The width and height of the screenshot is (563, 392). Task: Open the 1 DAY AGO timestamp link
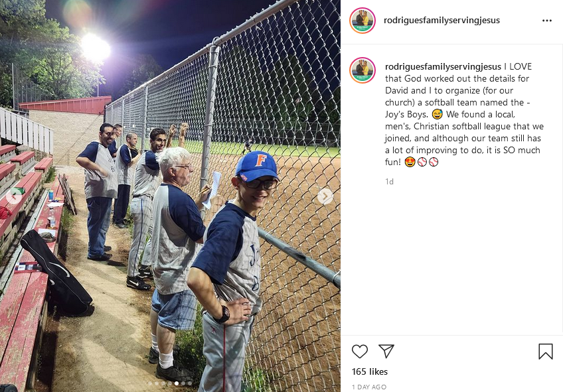(368, 387)
